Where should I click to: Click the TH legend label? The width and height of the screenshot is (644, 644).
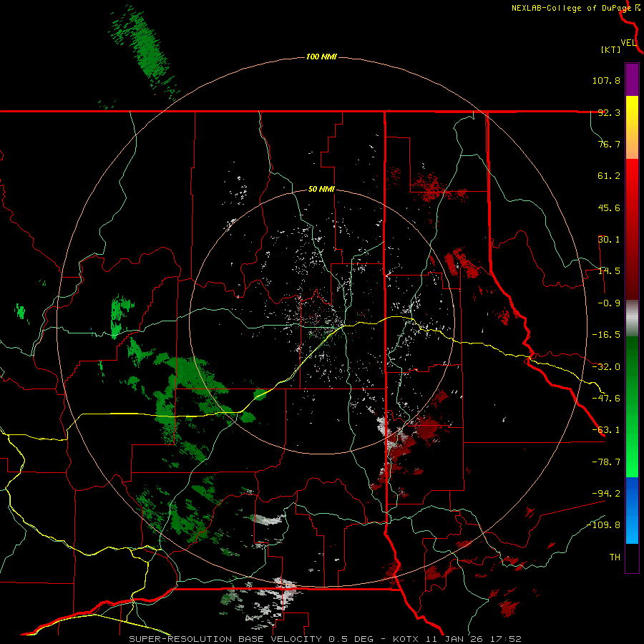[x=615, y=557]
